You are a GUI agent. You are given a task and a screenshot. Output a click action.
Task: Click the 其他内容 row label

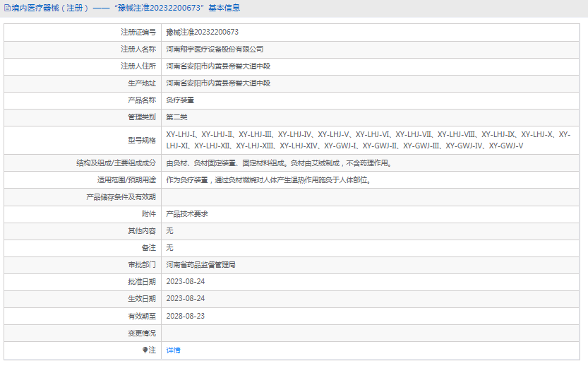click(142, 231)
